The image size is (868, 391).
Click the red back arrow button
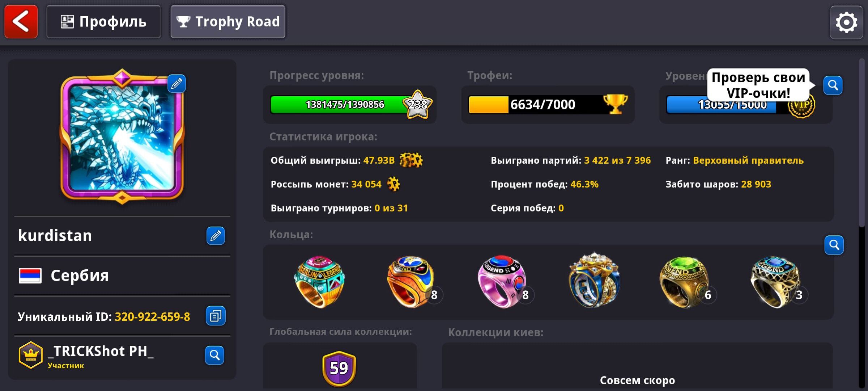click(21, 22)
